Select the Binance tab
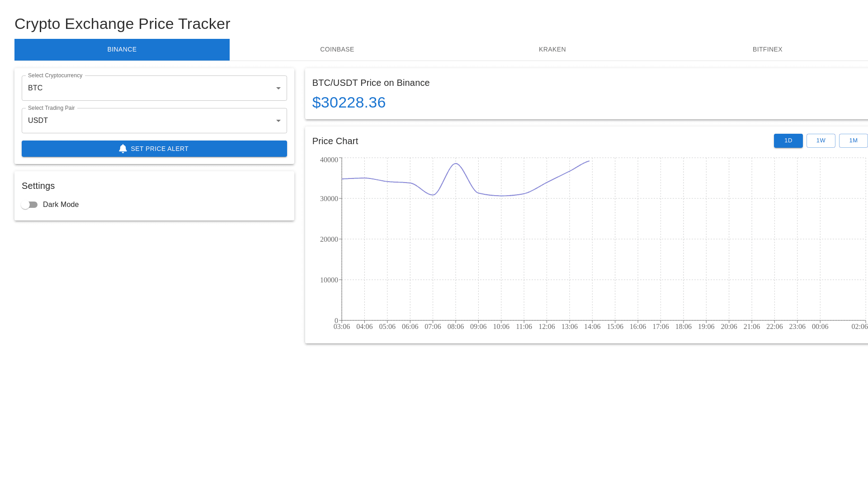 tap(122, 50)
